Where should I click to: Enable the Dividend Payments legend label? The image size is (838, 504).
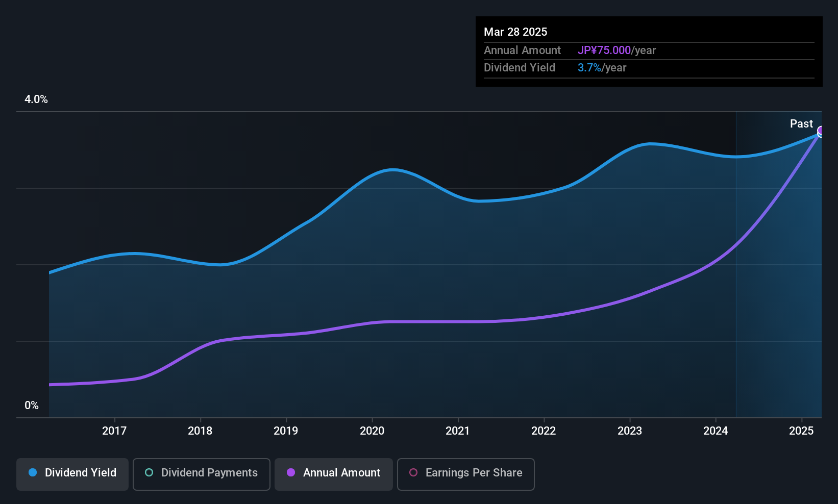[x=209, y=473]
